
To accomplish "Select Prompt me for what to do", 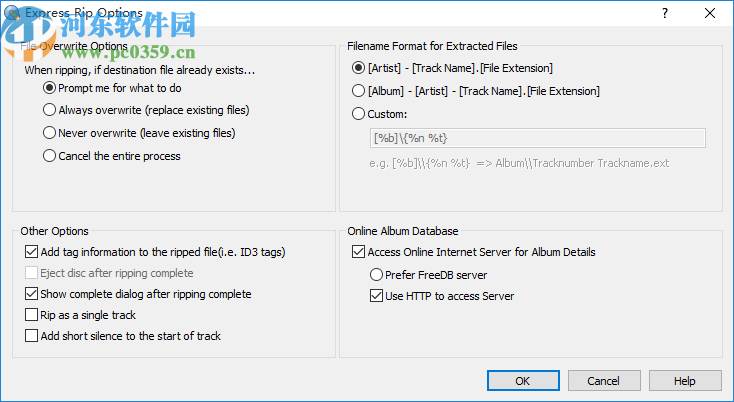I will [50, 88].
